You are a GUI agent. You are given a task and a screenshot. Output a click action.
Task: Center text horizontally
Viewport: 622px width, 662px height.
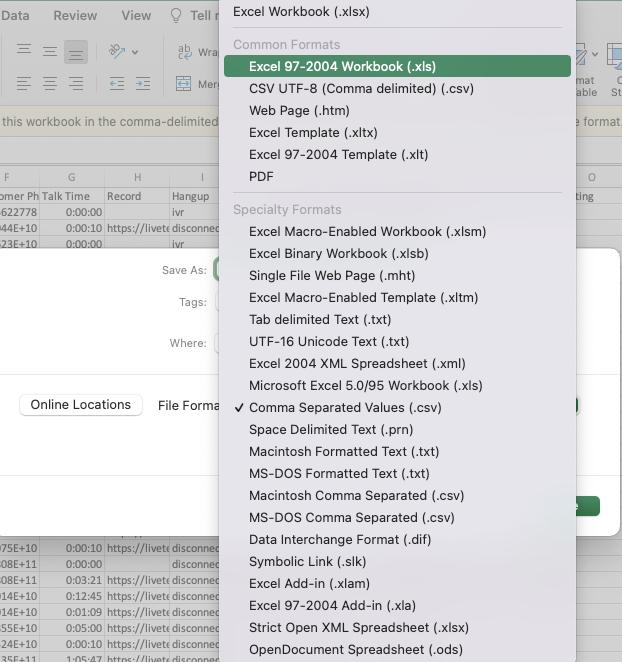point(50,83)
